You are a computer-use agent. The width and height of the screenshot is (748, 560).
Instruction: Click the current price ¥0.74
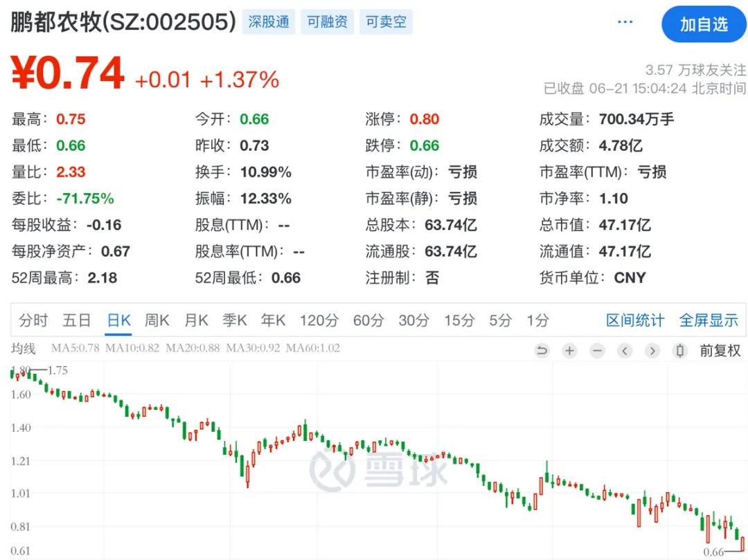point(67,73)
